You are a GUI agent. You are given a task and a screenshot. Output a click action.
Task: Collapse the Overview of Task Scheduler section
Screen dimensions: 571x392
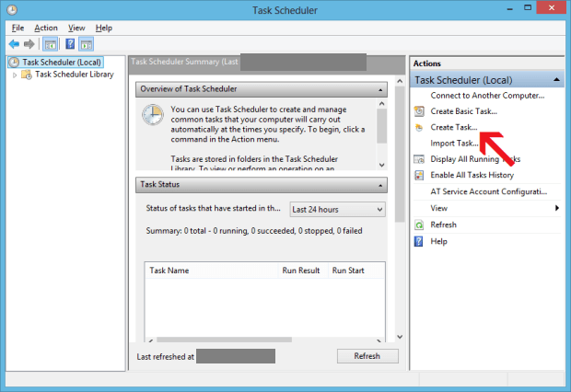[x=380, y=90]
